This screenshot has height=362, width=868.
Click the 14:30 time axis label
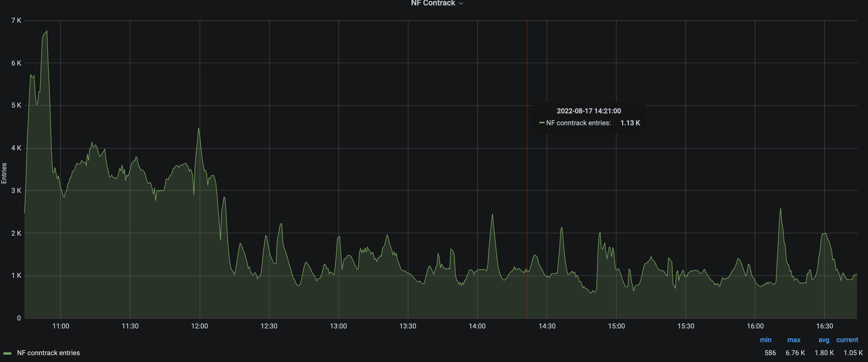tap(547, 326)
